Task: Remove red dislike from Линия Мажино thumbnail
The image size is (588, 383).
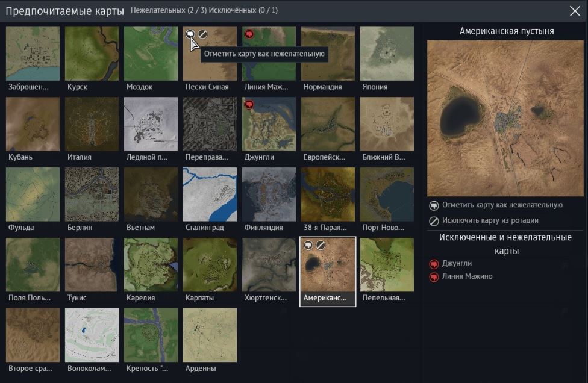Action: tap(249, 34)
